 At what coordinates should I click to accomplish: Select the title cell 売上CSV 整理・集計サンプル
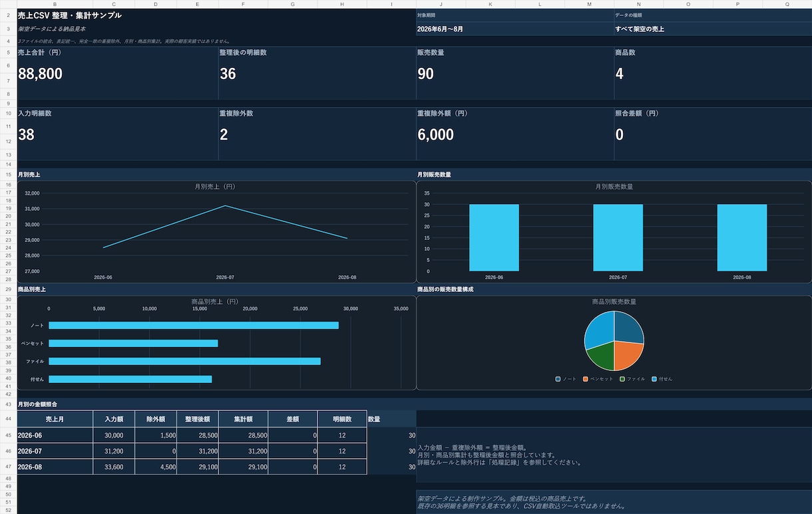70,15
